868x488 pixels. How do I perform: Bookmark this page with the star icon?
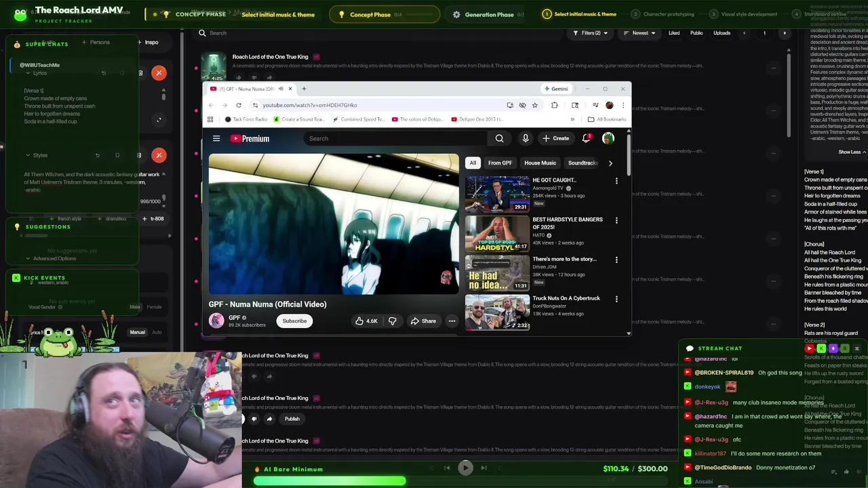pyautogui.click(x=535, y=105)
